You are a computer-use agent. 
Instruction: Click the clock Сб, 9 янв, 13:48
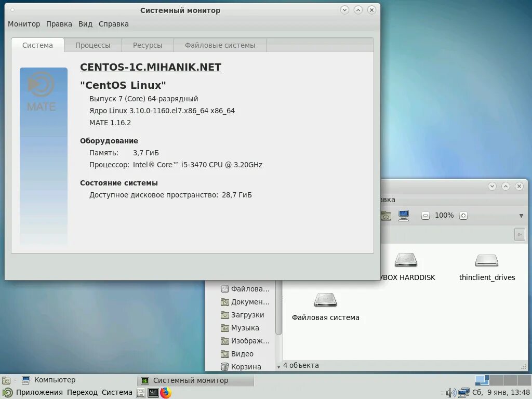501,393
